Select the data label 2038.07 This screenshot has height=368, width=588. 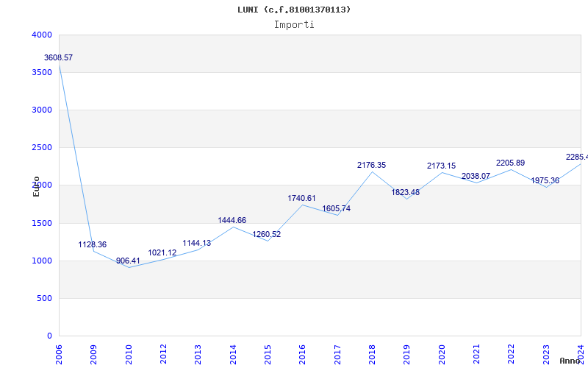(x=476, y=176)
